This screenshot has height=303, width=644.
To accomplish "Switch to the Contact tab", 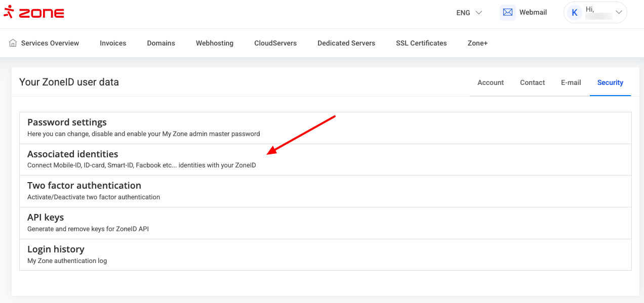I will click(532, 82).
